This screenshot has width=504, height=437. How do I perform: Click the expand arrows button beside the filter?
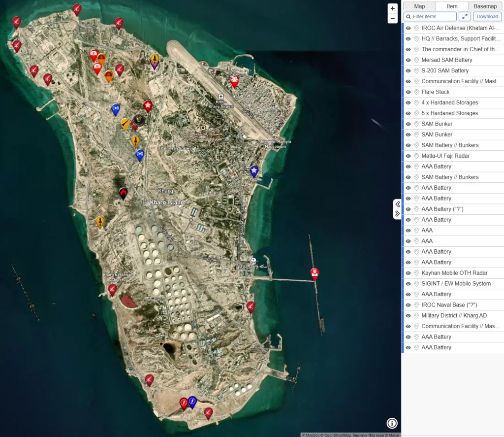[465, 17]
